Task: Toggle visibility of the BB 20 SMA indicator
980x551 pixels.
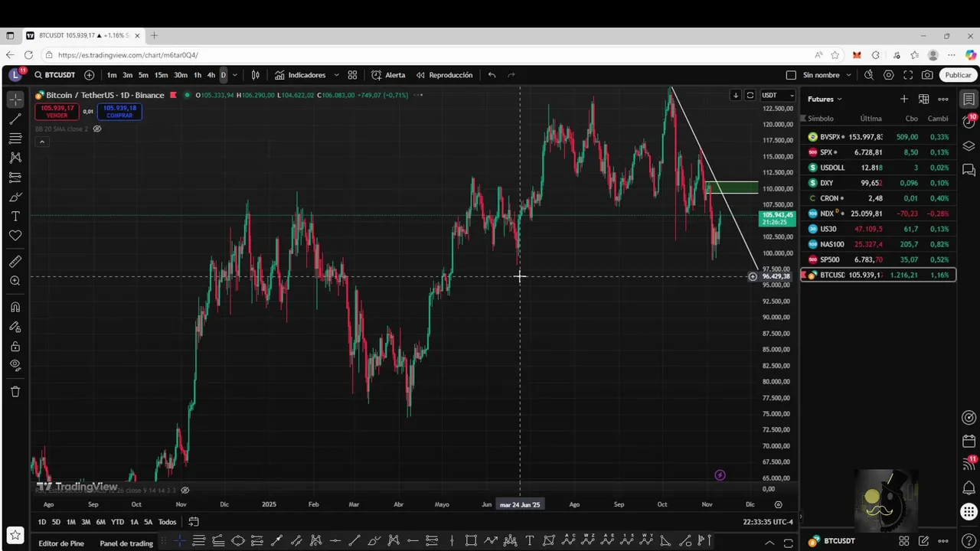Action: (x=97, y=129)
